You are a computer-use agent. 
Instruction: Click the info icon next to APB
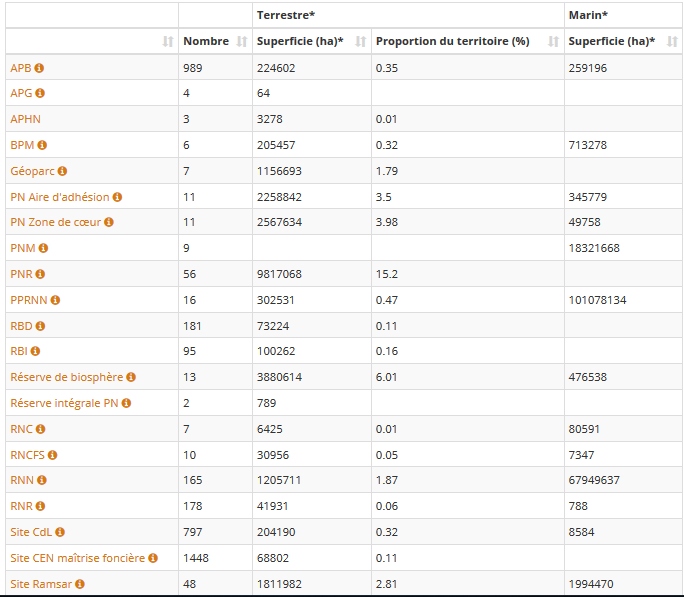click(x=39, y=68)
